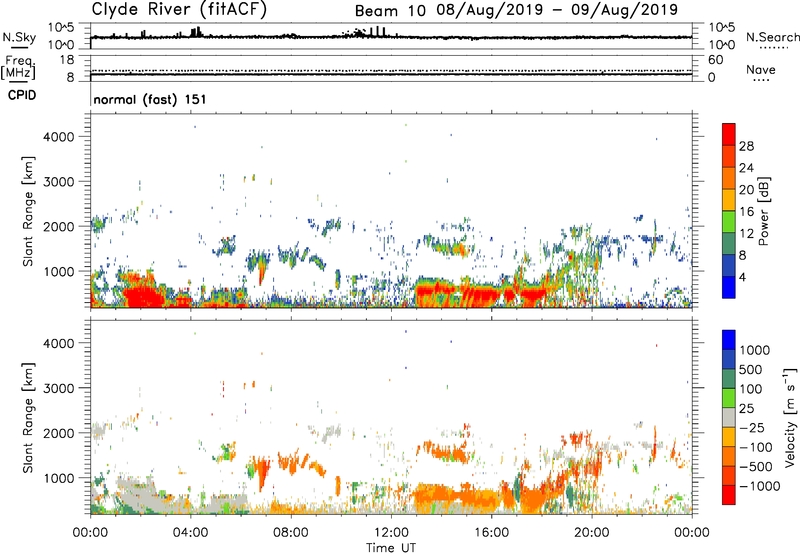Click the '16:00' time axis label
The width and height of the screenshot is (800, 554).
click(491, 533)
